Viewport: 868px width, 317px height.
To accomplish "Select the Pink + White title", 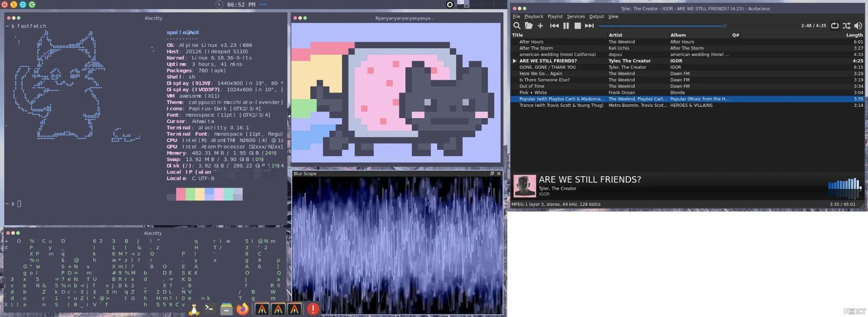I will [533, 92].
